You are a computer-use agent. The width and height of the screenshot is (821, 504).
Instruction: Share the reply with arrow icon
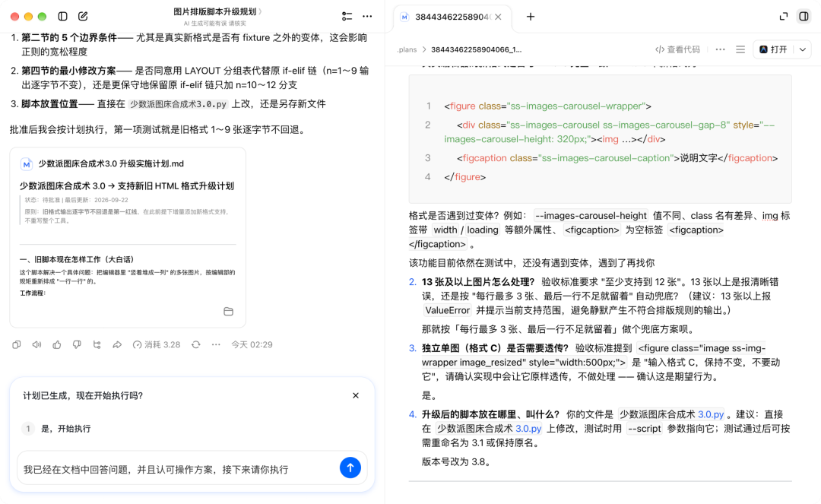[117, 344]
